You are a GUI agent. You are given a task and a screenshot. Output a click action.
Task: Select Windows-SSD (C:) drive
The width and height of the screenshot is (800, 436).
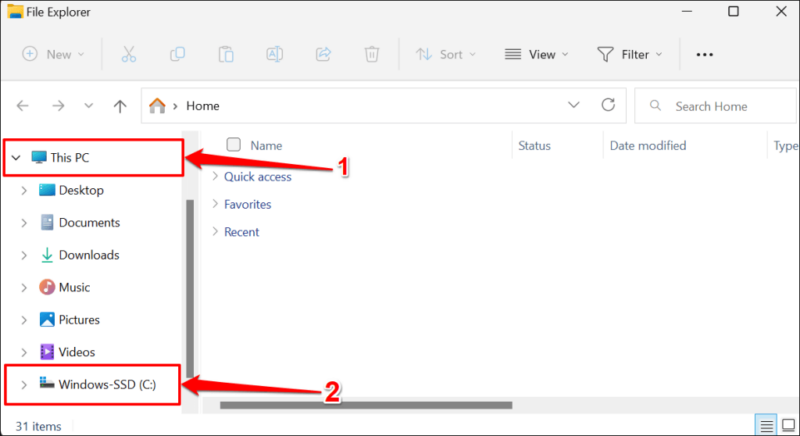pos(97,384)
